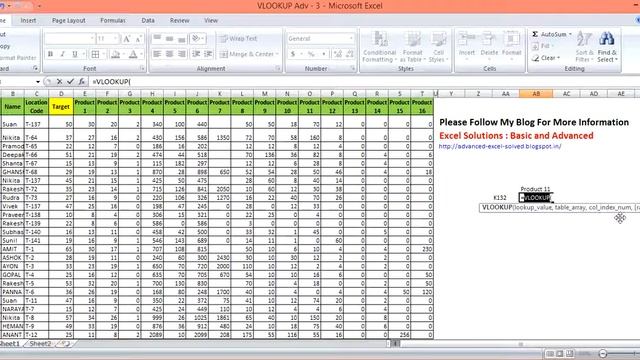Click Decrease Indent icon

[x=196, y=54]
